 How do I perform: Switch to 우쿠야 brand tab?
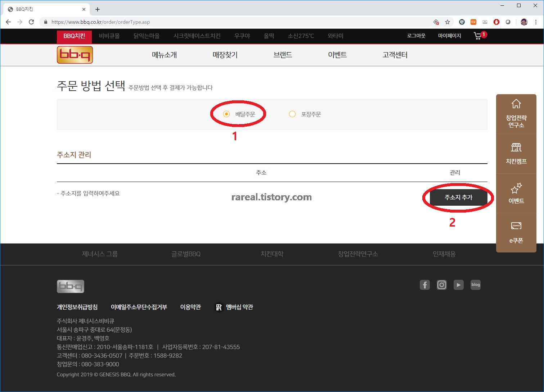pyautogui.click(x=242, y=36)
